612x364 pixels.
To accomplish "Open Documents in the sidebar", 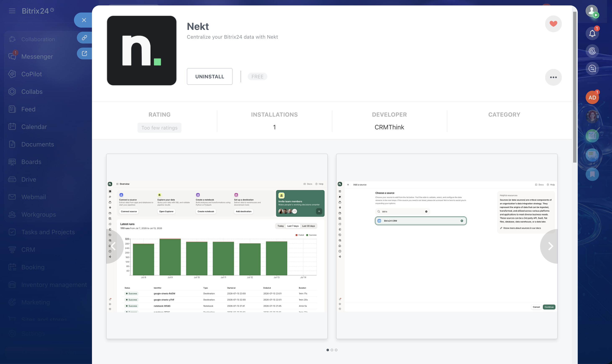I will 38,144.
